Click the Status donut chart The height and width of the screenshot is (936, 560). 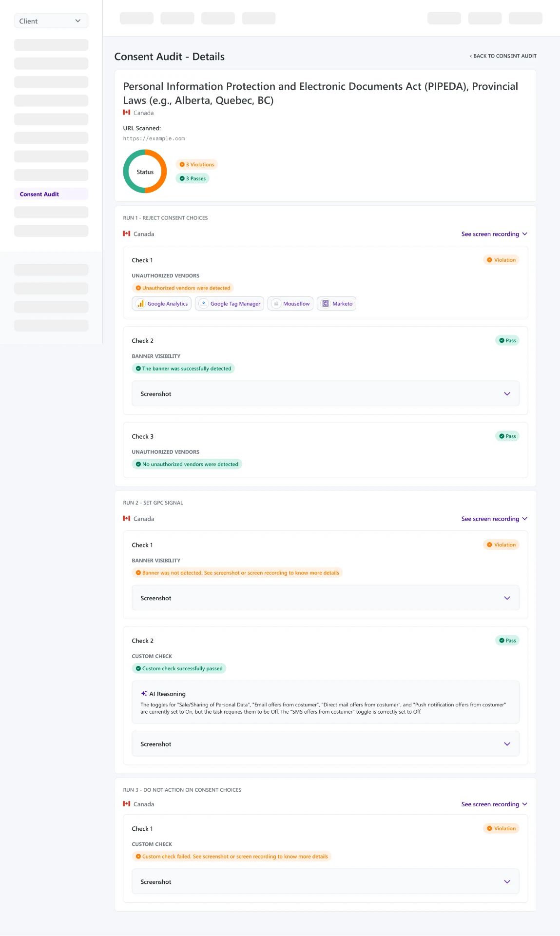(145, 172)
